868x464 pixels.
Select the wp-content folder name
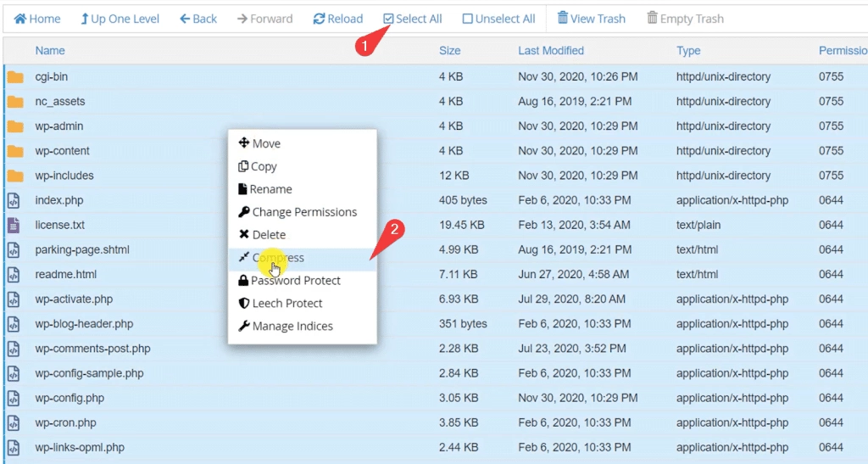(x=62, y=151)
